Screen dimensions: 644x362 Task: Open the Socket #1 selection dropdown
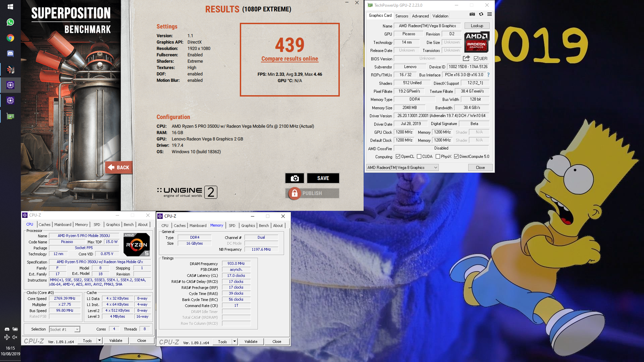tap(64, 329)
